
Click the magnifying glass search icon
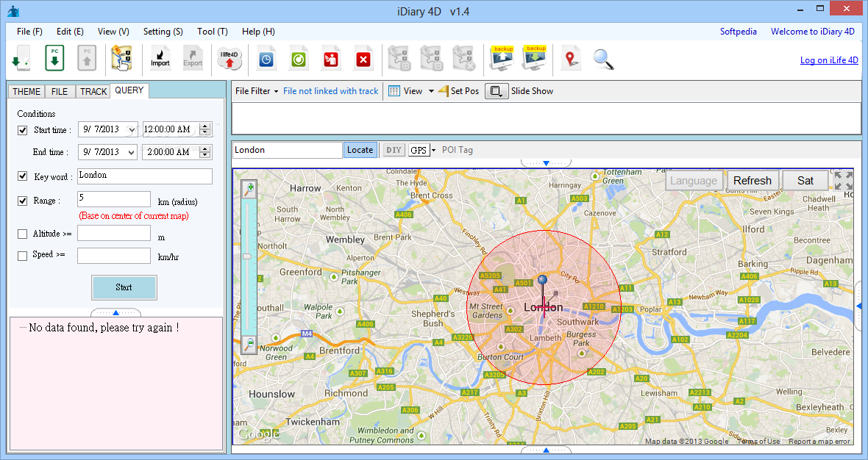pyautogui.click(x=603, y=59)
